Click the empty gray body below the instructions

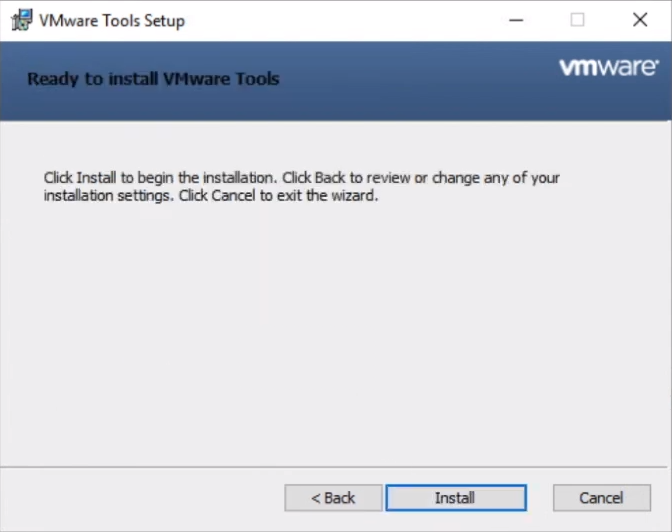pos(336,330)
